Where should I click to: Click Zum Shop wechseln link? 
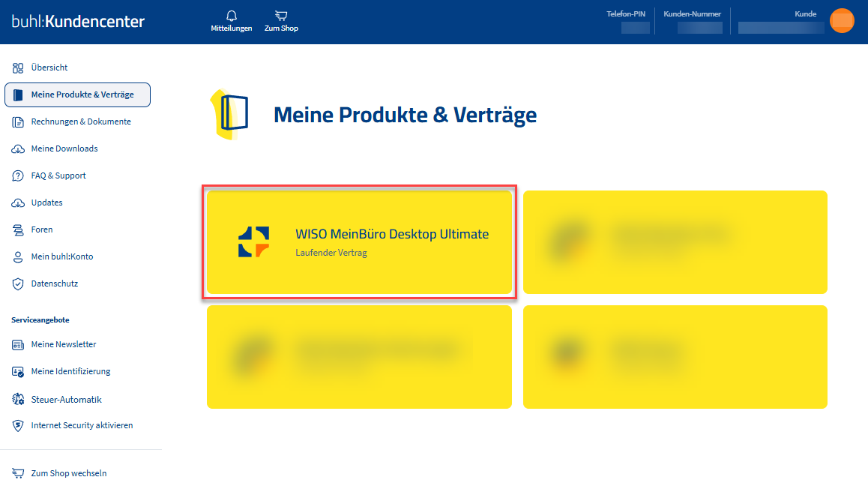coord(69,473)
